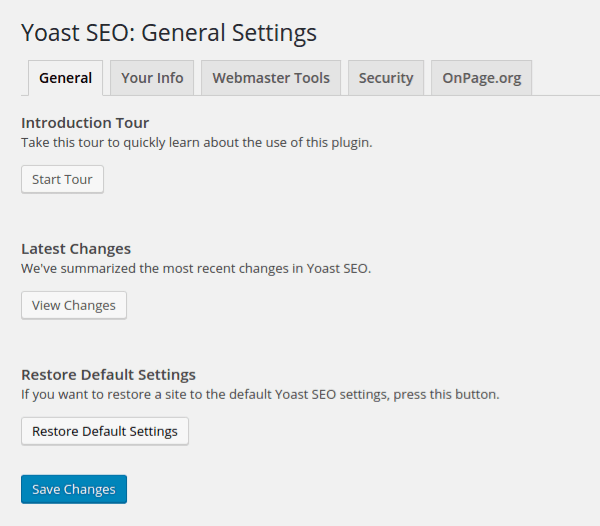The height and width of the screenshot is (526, 600).
Task: Select the Security tab
Action: coord(386,78)
